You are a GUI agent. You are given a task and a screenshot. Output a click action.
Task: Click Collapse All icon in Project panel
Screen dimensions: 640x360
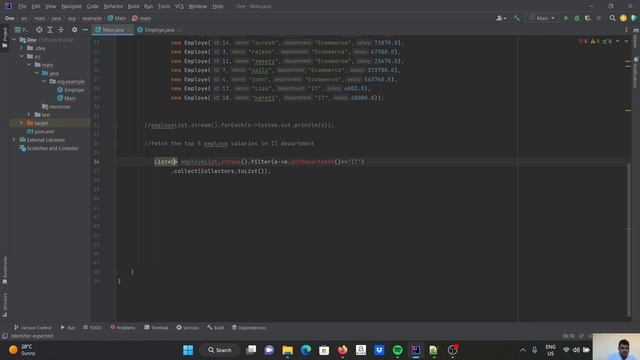[x=61, y=30]
